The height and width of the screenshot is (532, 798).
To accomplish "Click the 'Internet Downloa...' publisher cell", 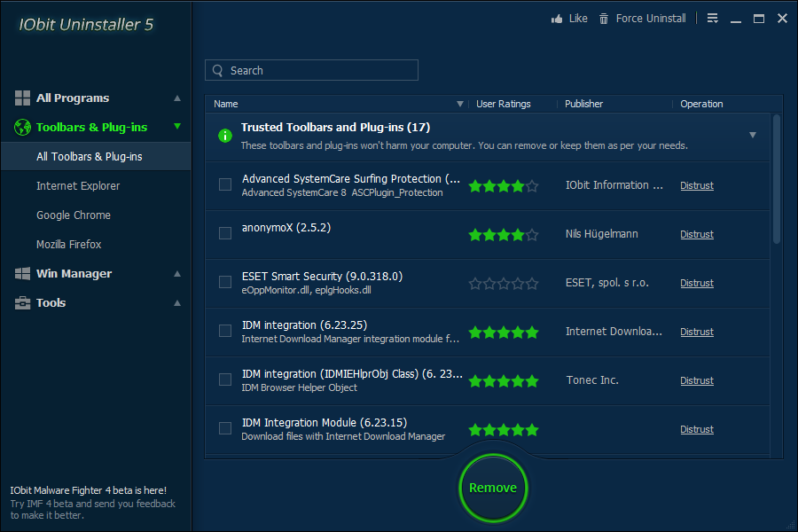I will coord(614,332).
